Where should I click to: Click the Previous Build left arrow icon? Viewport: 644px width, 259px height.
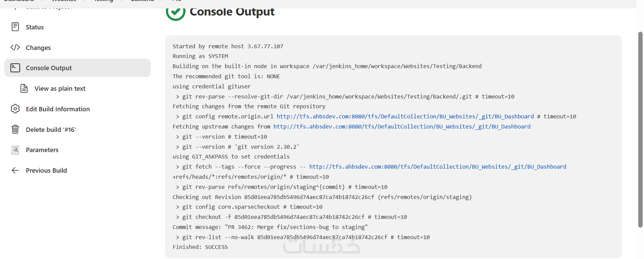[15, 170]
